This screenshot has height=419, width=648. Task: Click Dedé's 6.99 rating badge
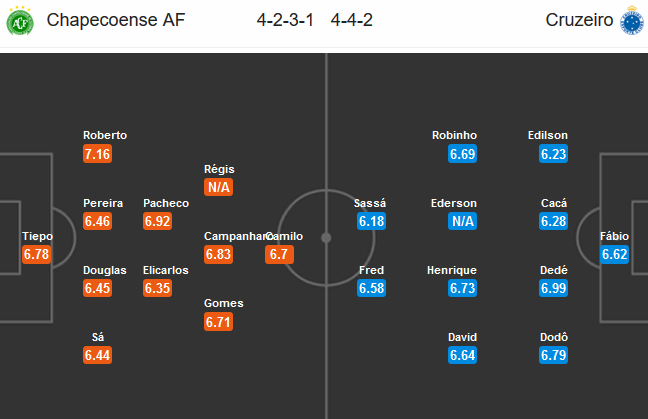coord(553,288)
